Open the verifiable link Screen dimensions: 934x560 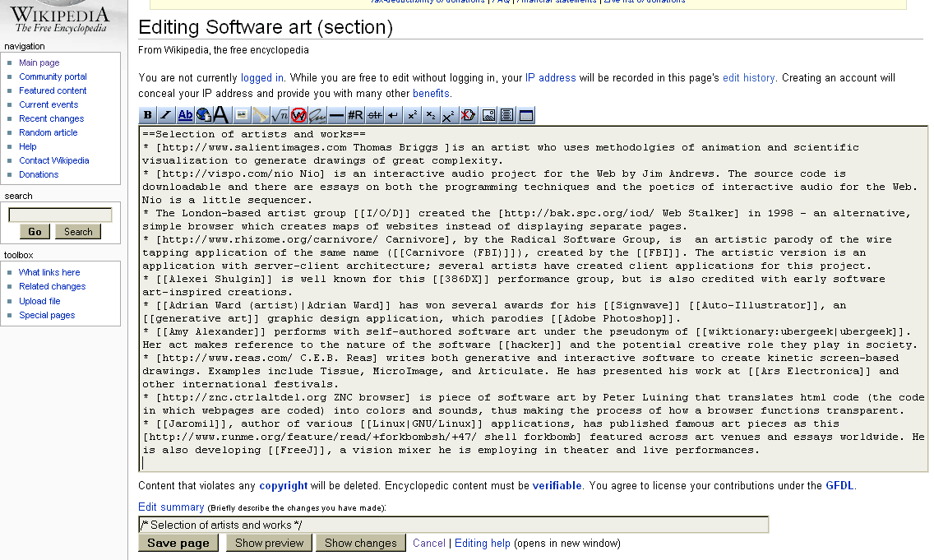coord(557,485)
